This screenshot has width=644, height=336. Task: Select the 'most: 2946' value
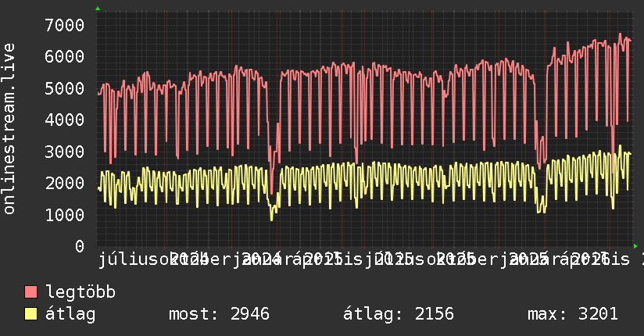point(219,314)
